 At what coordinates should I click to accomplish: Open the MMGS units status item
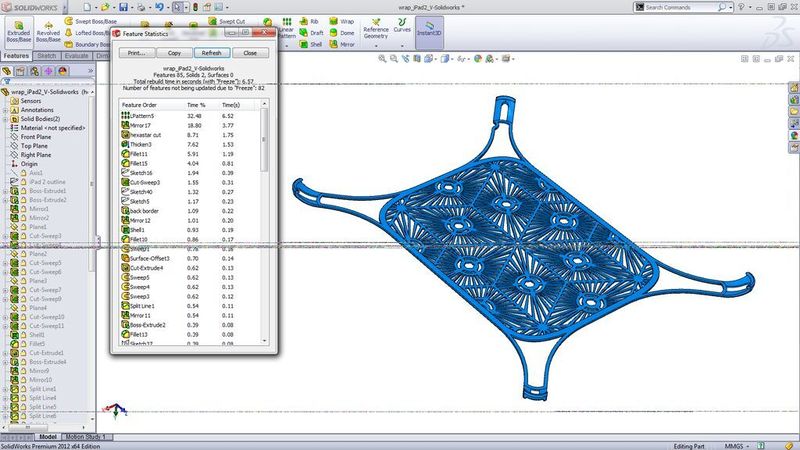tap(737, 446)
